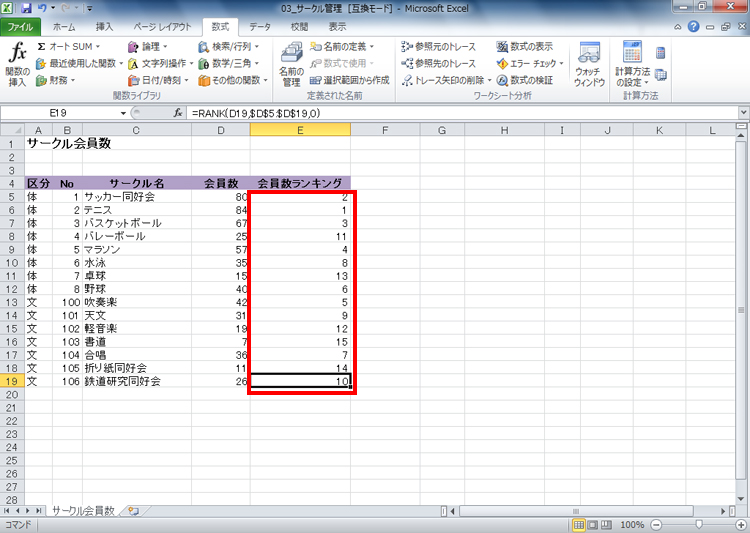Open 日付/時刻 functions dropdown
This screenshot has width=750, height=533.
158,80
